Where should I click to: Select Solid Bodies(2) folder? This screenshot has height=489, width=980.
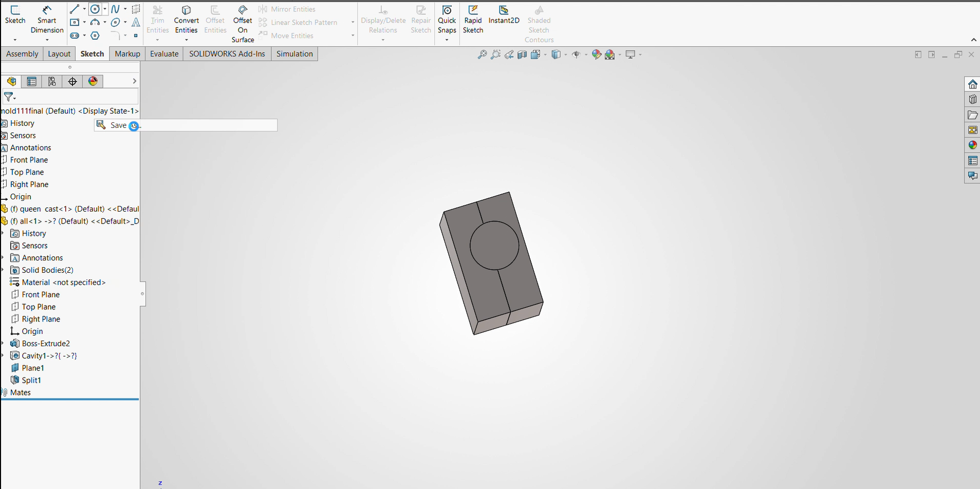(47, 270)
